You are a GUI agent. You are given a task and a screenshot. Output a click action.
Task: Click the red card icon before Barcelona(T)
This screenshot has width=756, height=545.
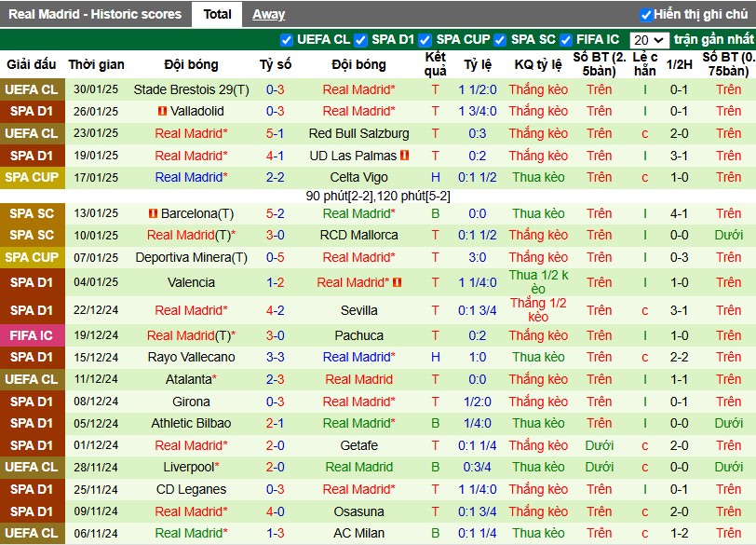(x=153, y=213)
